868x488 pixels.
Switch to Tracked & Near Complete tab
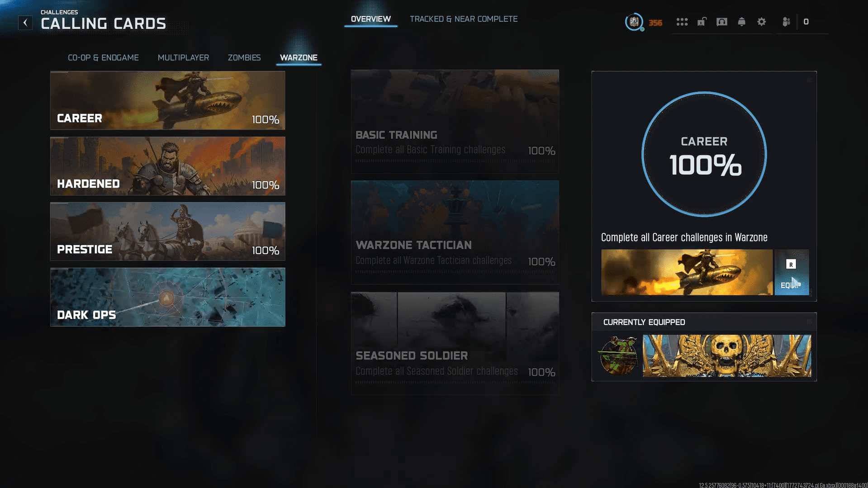[x=463, y=19]
